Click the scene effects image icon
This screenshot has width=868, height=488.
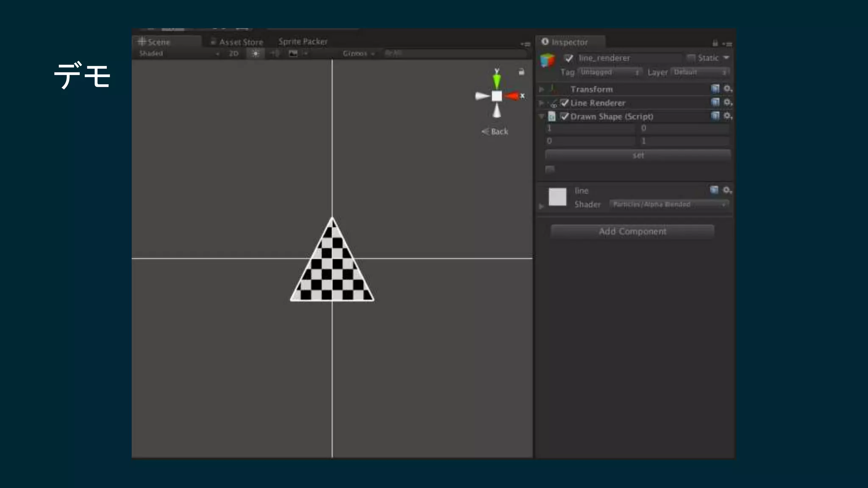click(x=293, y=53)
